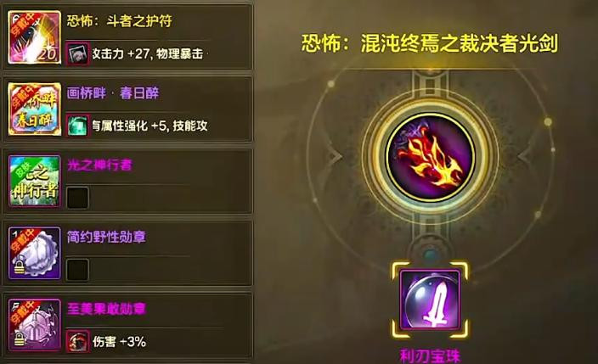Click the red enchant icon beside 伤害 +3%
The width and height of the screenshot is (598, 364).
point(77,341)
